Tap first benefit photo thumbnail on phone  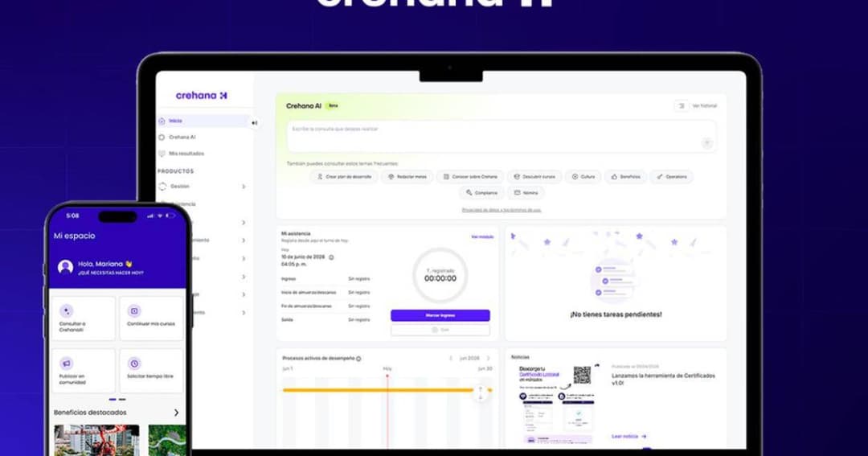point(97,441)
